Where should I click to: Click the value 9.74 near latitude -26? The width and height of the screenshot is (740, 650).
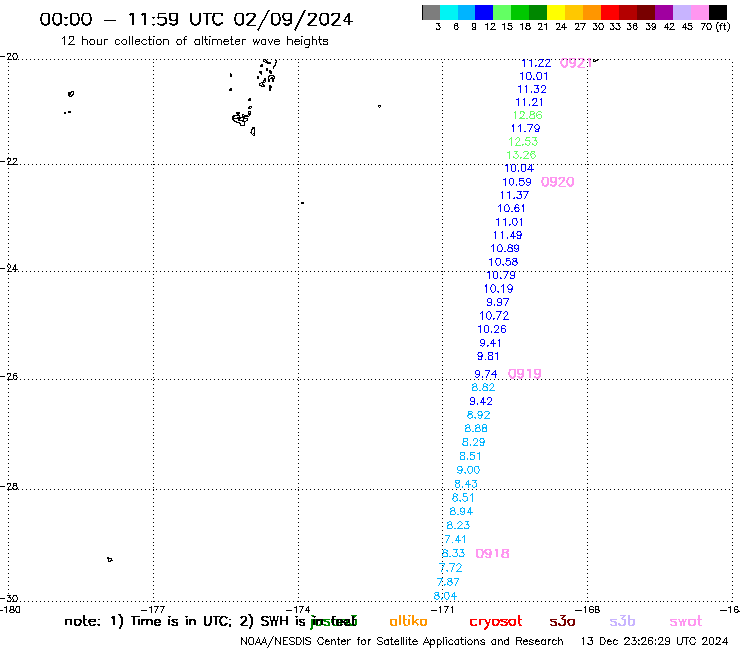[486, 374]
